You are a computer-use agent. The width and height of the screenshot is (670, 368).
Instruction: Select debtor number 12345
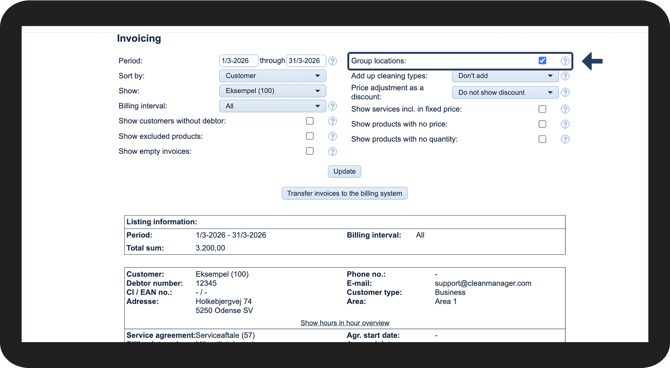point(206,283)
